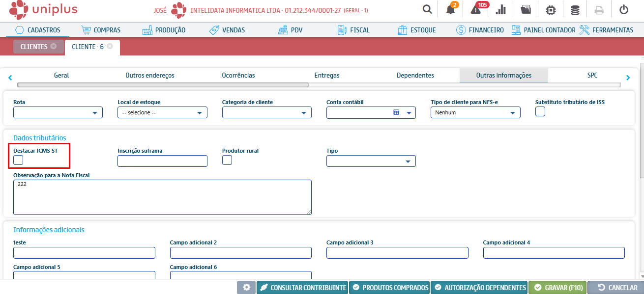Click the Campo adicional 2 field
The height and width of the screenshot is (294, 644).
[x=241, y=253]
